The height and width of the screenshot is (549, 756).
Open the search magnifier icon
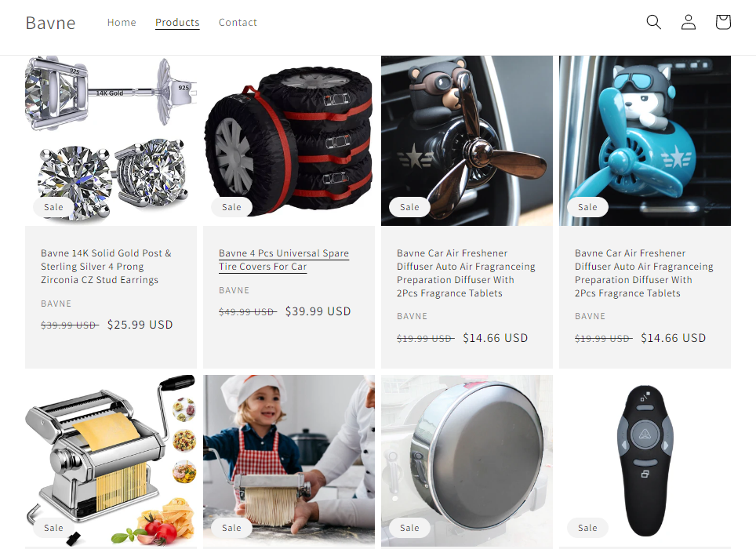coord(653,22)
